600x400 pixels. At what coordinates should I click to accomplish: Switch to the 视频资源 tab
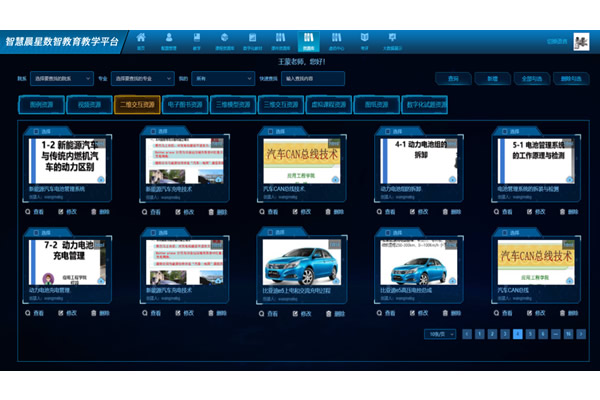click(x=88, y=103)
